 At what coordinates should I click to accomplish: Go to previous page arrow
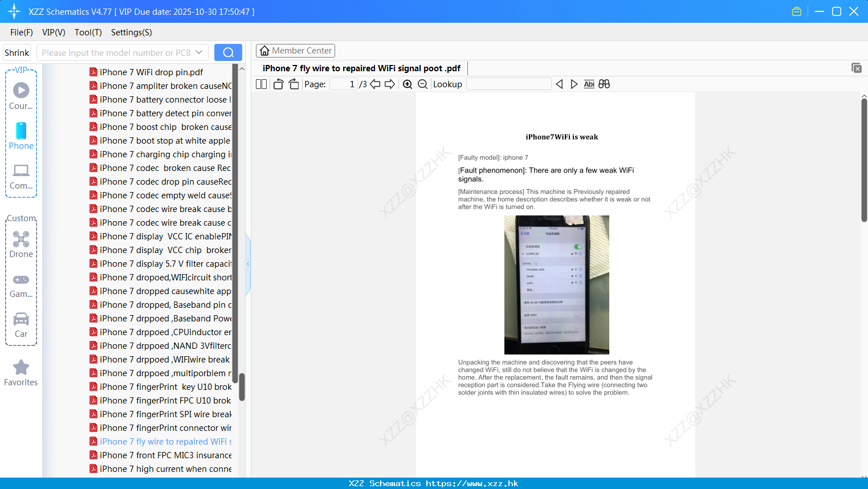375,84
